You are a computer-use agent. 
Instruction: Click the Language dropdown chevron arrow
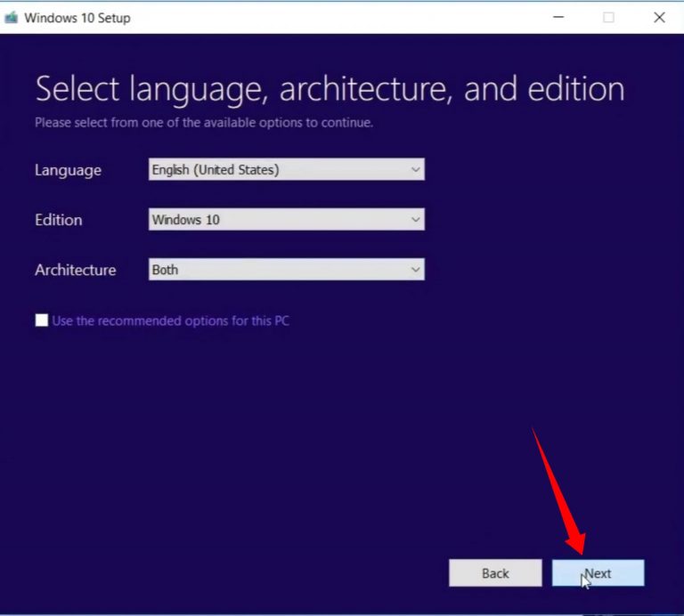click(x=415, y=170)
